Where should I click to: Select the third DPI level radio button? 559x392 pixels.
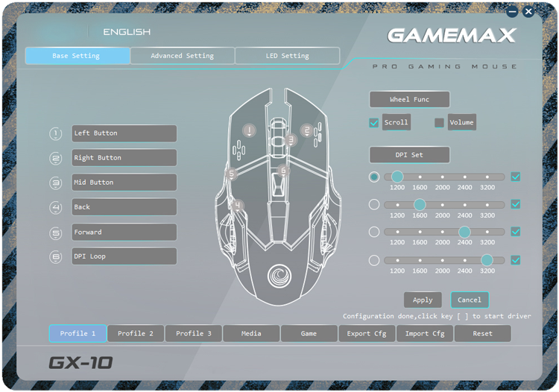pos(374,232)
